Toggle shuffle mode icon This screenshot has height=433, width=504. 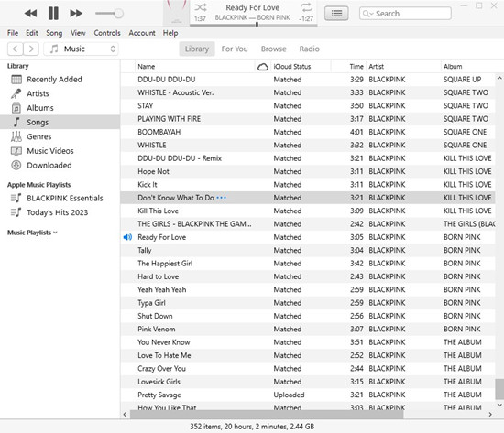point(201,7)
